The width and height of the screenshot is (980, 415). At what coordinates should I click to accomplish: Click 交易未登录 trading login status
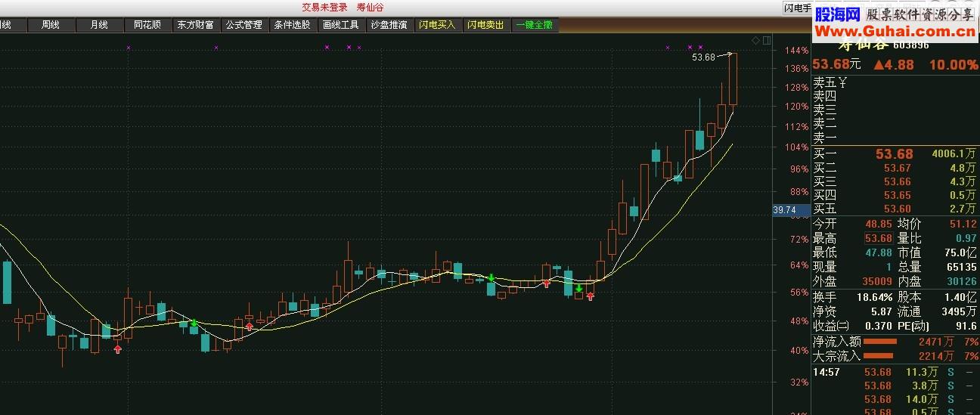pos(324,8)
